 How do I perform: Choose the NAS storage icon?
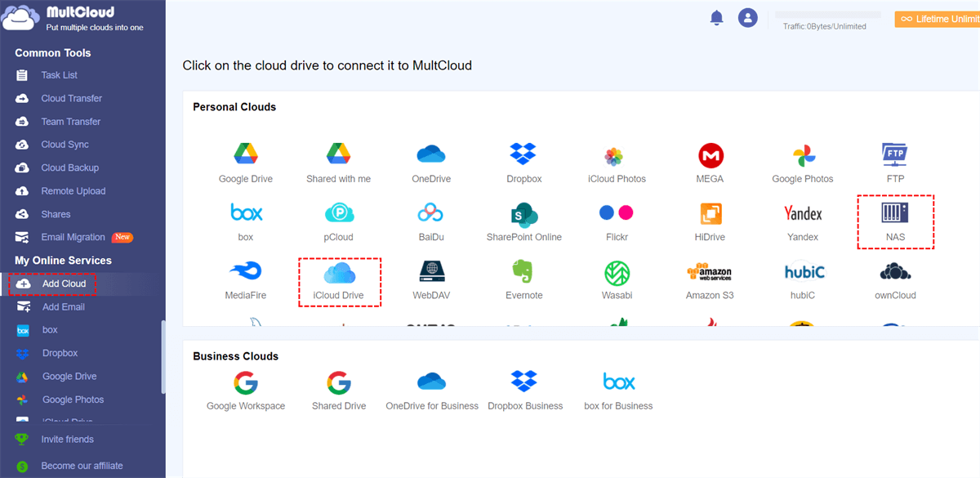pos(895,214)
